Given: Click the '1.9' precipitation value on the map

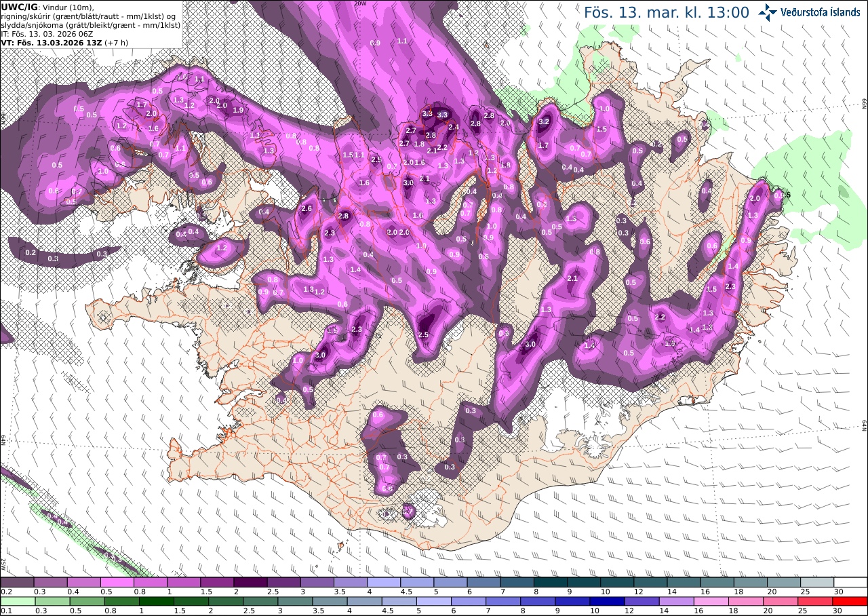Looking at the screenshot, I should (x=238, y=110).
